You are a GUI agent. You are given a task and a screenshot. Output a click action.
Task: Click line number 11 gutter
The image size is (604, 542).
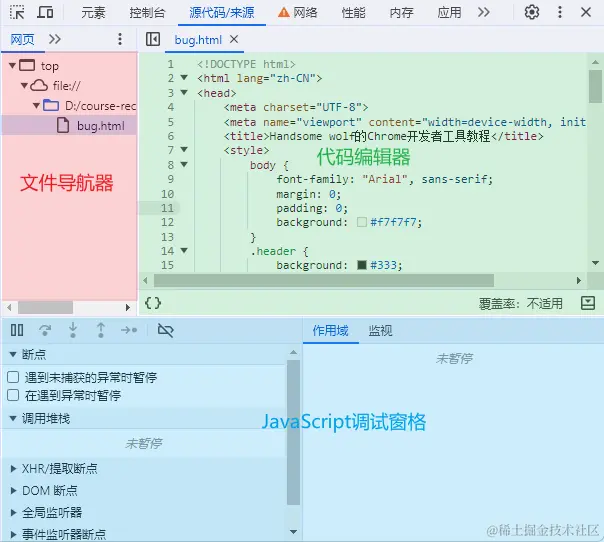[167, 208]
